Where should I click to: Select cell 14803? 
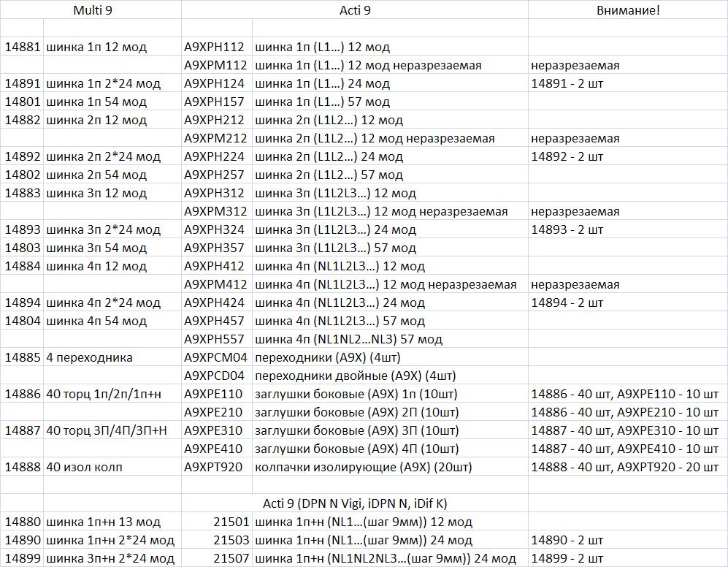pyautogui.click(x=23, y=247)
